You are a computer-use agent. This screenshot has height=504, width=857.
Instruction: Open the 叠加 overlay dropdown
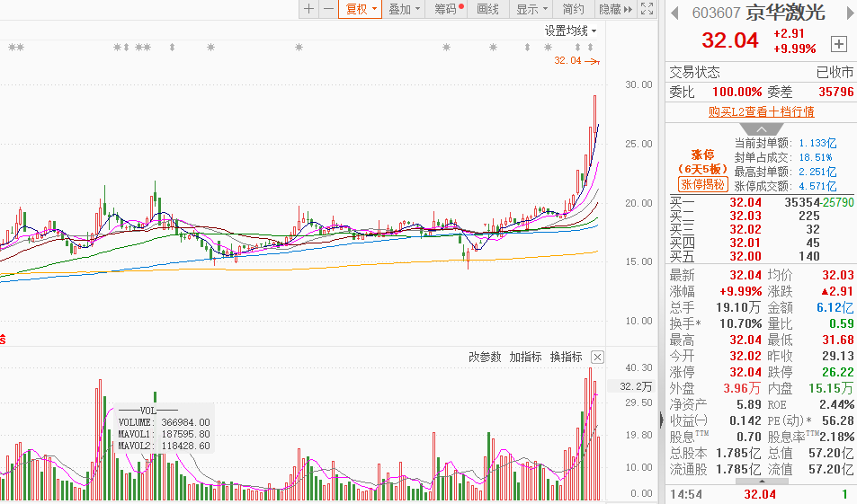(404, 9)
